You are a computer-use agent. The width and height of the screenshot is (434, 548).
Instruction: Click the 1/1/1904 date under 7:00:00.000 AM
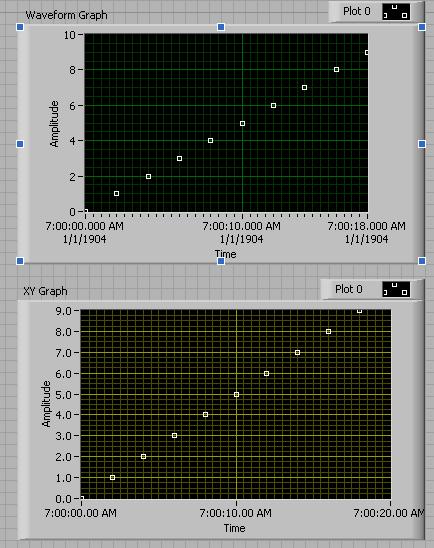(x=85, y=239)
